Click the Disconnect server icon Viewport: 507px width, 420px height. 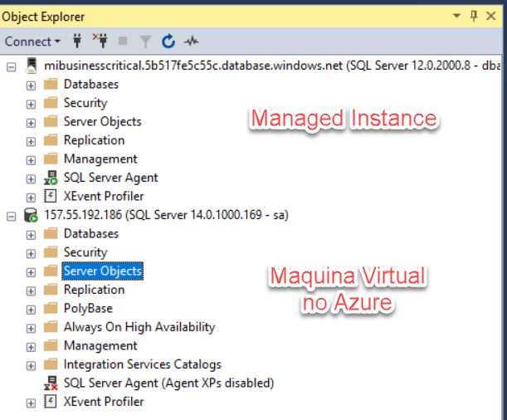pos(100,41)
